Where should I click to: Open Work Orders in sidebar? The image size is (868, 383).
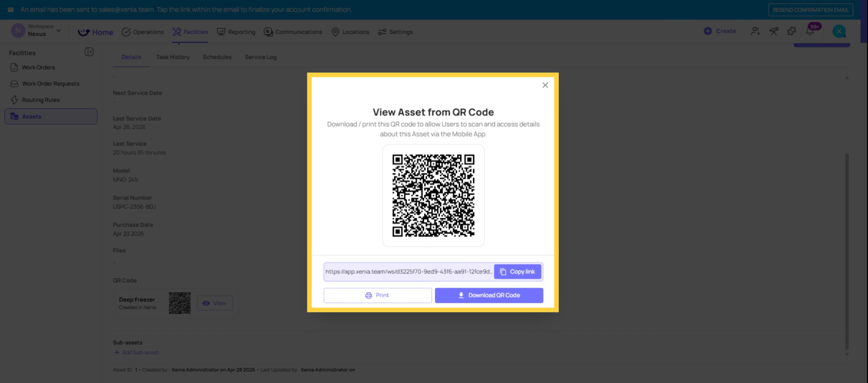click(x=38, y=67)
